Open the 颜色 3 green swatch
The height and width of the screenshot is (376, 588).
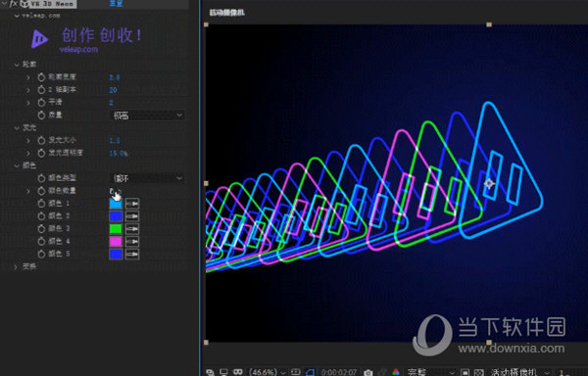116,229
